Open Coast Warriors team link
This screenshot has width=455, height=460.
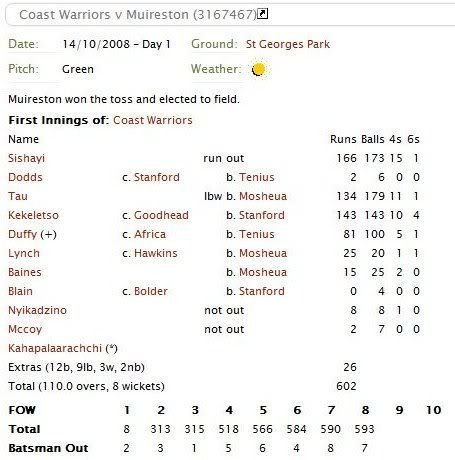click(153, 120)
